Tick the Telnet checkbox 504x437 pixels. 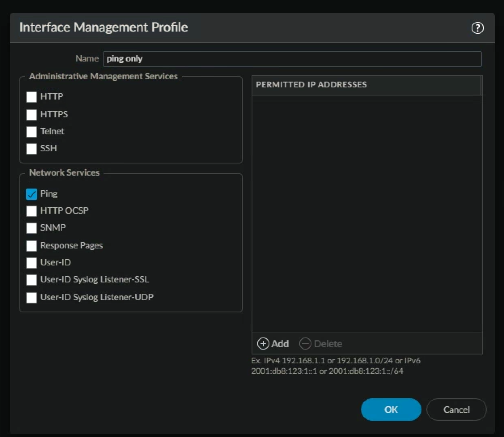[32, 132]
